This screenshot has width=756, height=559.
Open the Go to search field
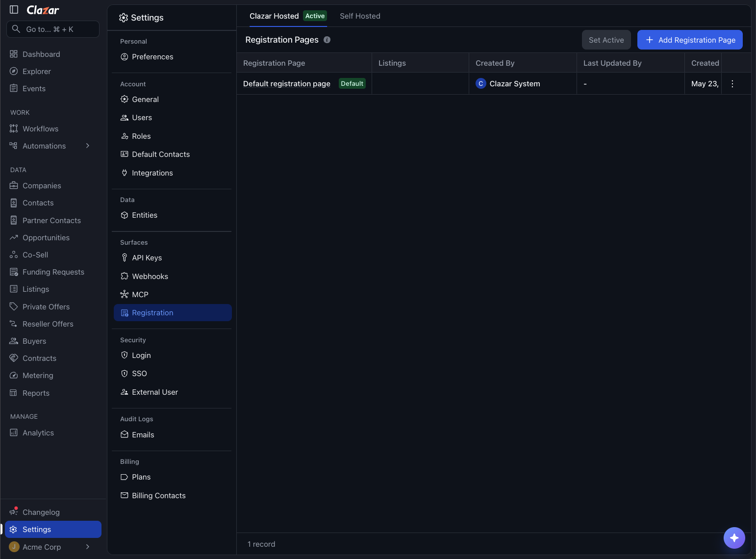click(53, 29)
